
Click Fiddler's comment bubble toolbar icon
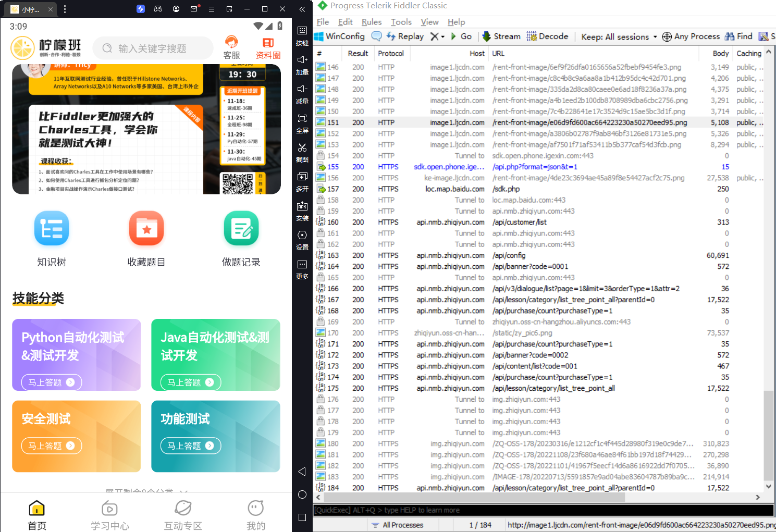tap(376, 36)
